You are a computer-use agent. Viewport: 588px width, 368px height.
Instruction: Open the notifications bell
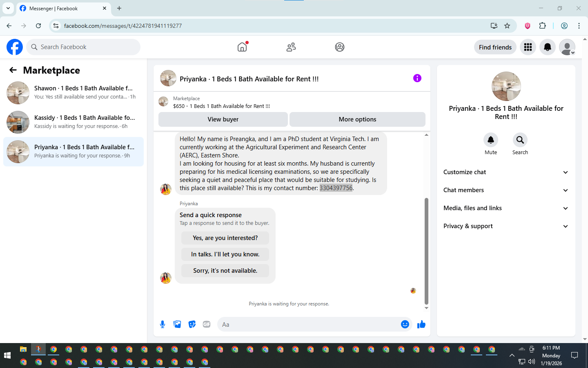click(x=548, y=47)
